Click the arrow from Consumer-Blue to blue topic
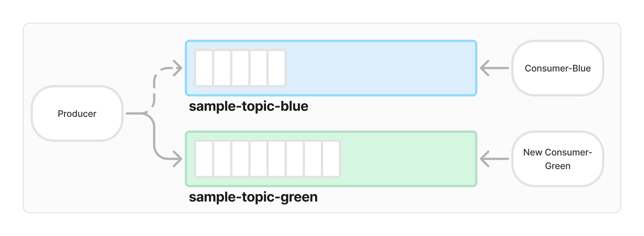This screenshot has height=236, width=644. 494,68
